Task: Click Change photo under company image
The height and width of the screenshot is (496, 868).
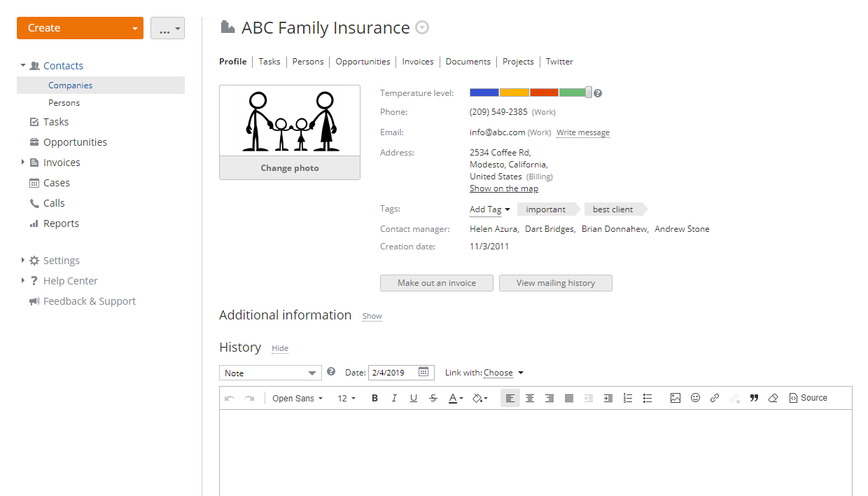Action: (290, 168)
